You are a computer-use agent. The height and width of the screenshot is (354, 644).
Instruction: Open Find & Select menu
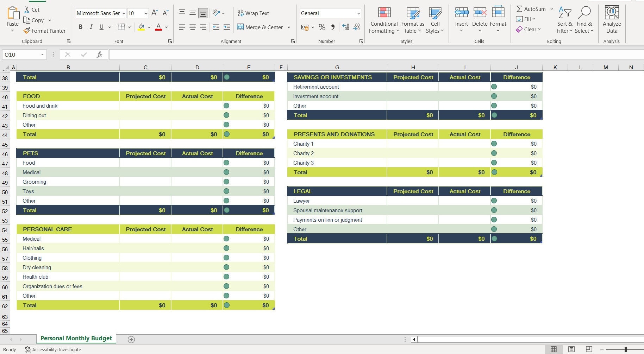click(584, 20)
